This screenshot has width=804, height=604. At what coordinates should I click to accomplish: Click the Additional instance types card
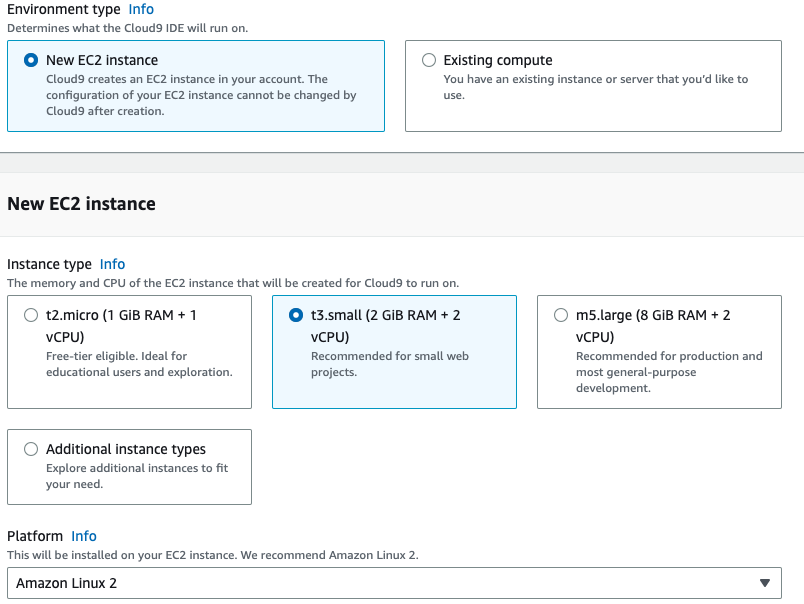(129, 467)
